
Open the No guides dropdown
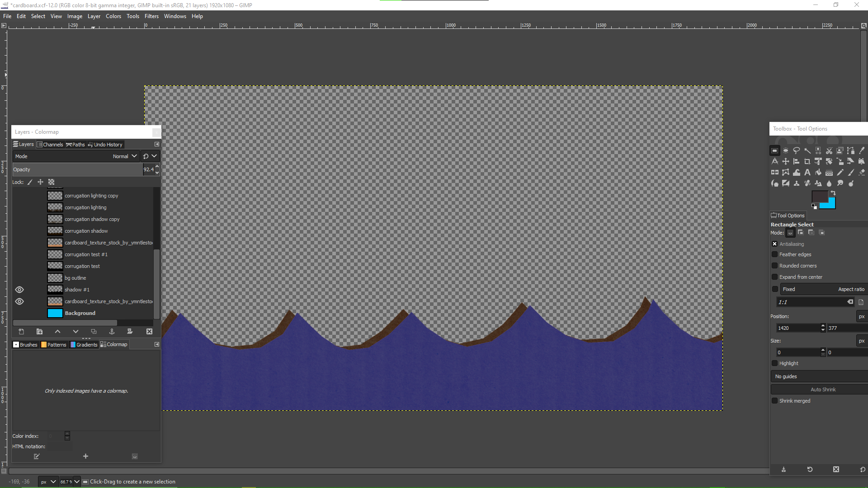(x=818, y=376)
